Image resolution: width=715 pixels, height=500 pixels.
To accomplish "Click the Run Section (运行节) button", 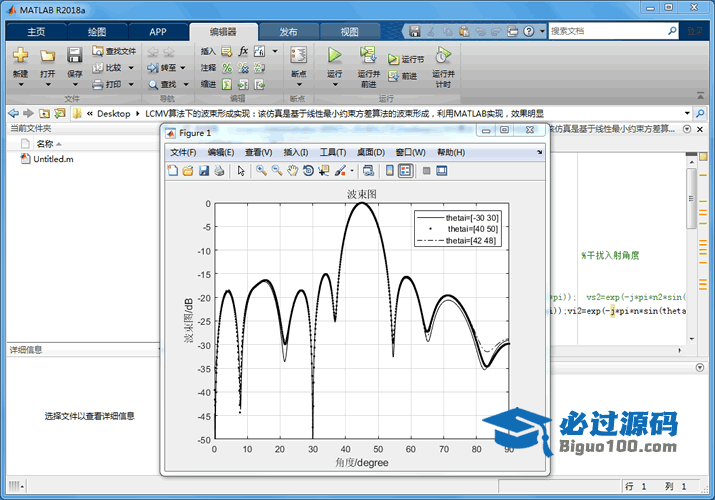I will (406, 59).
